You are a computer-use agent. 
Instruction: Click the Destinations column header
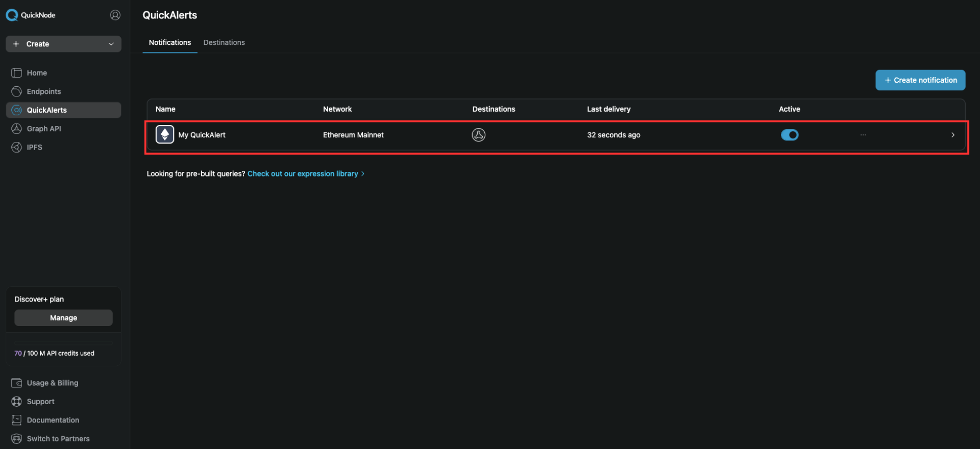click(494, 109)
